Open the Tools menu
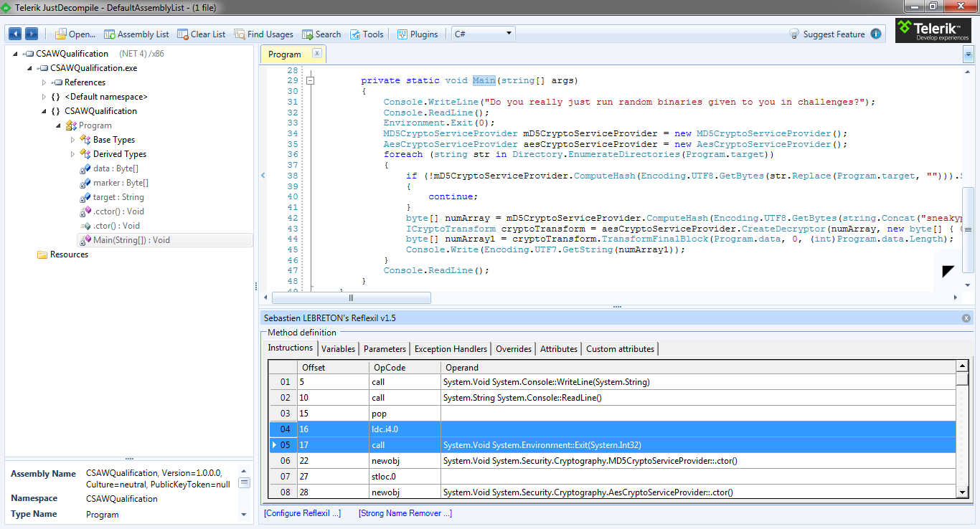This screenshot has height=529, width=980. tap(367, 34)
